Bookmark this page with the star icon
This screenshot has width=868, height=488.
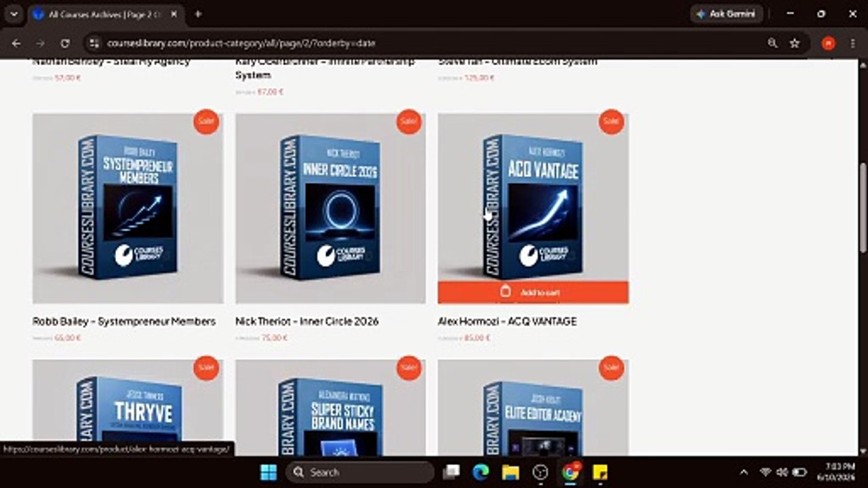795,43
